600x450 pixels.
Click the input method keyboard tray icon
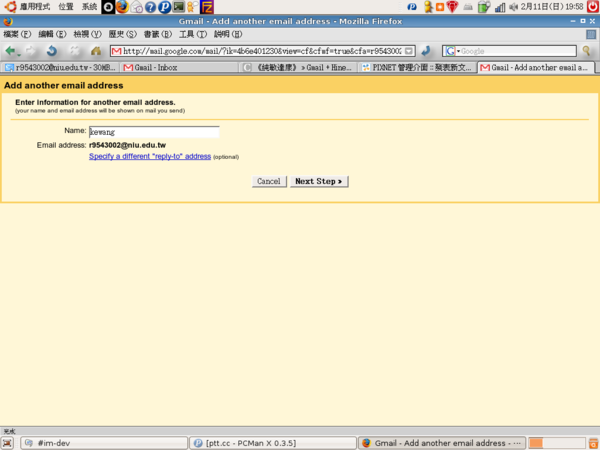click(x=468, y=7)
